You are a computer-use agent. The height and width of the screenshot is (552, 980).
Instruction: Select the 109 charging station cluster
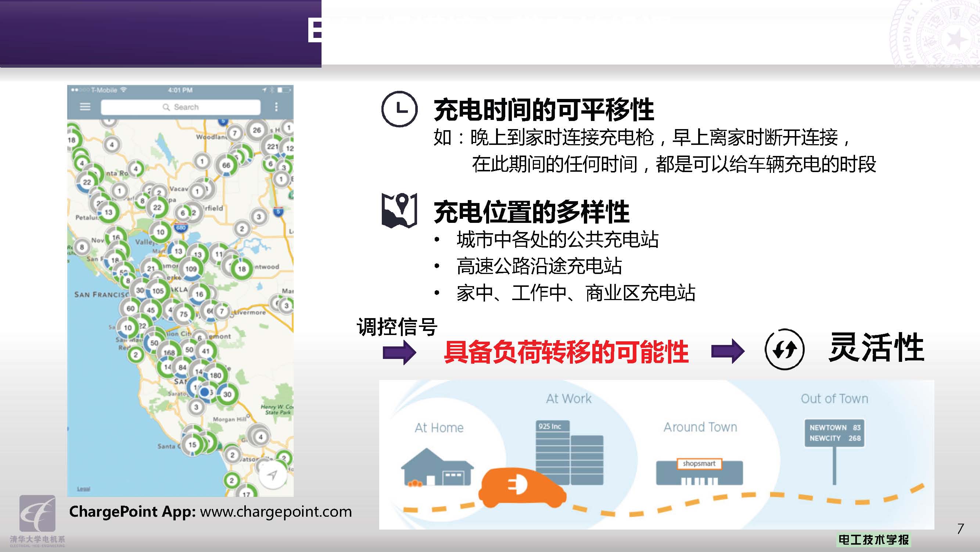coord(191,269)
